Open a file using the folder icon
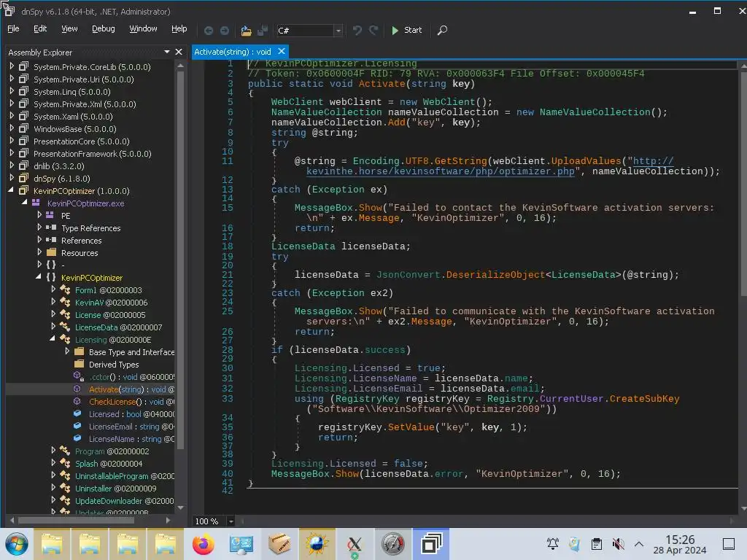747x560 pixels. click(246, 31)
